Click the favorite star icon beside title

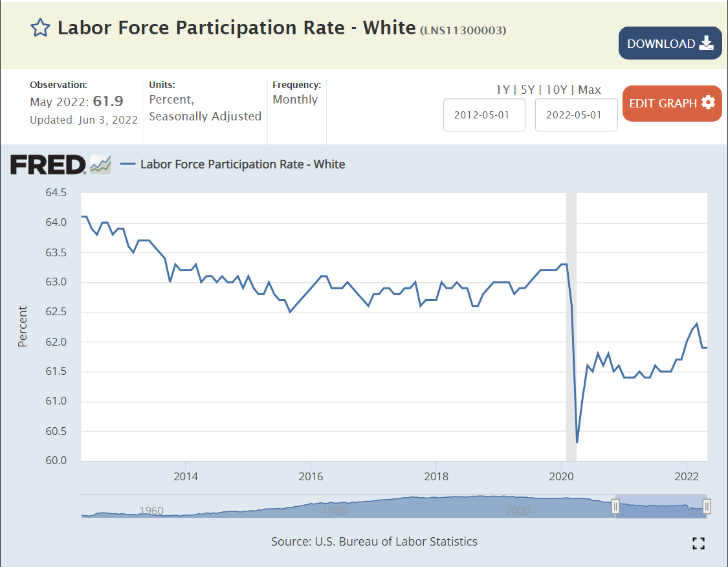point(40,28)
